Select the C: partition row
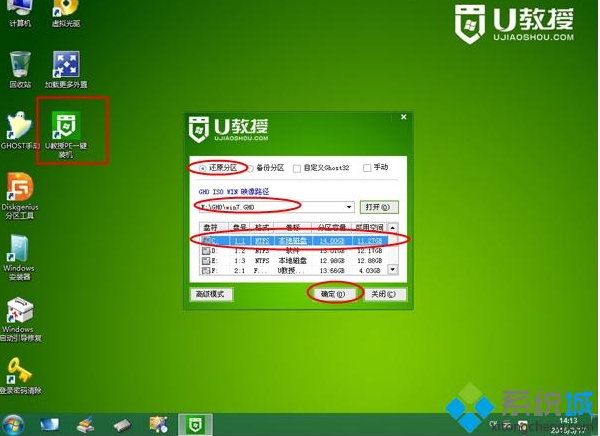Screen dimensions: 600x436 tap(294, 240)
